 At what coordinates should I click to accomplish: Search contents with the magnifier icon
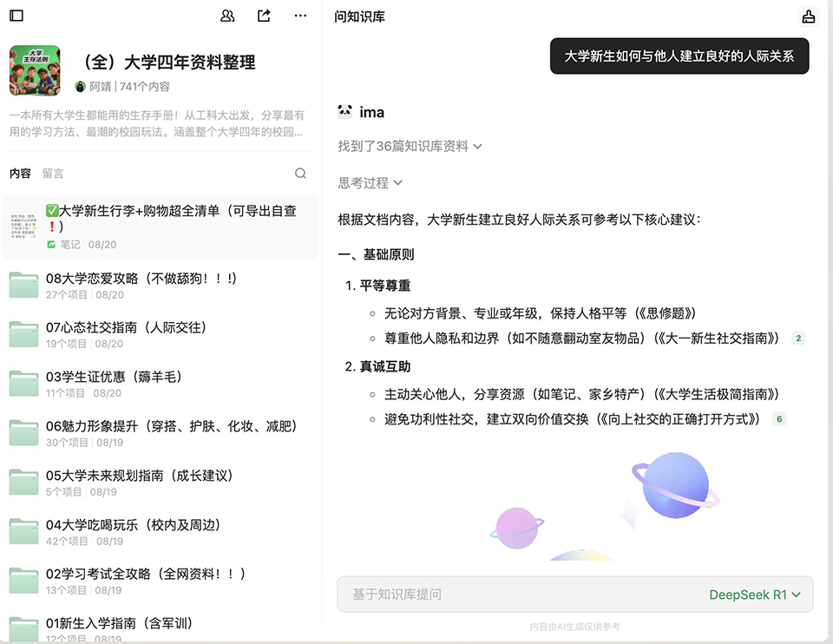[x=300, y=173]
